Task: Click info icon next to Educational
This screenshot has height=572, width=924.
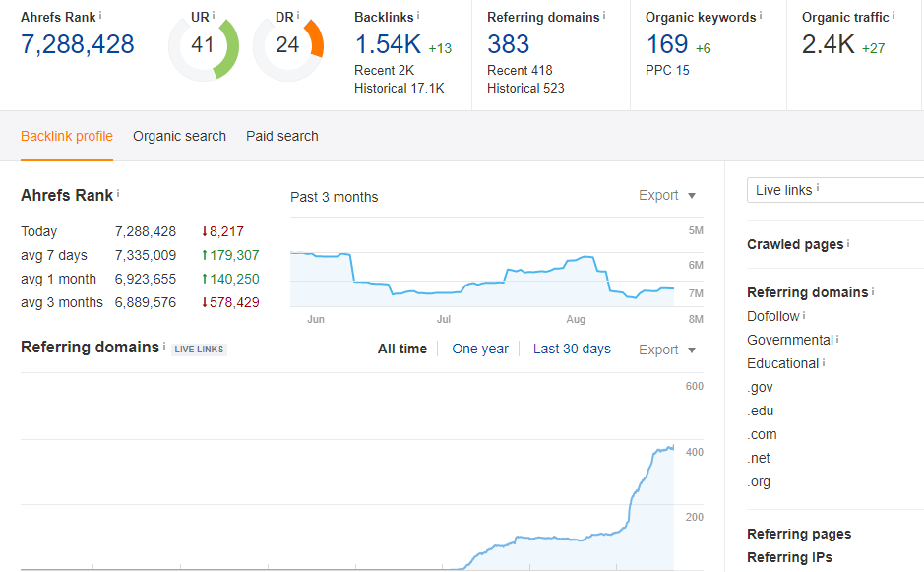Action: 824,362
